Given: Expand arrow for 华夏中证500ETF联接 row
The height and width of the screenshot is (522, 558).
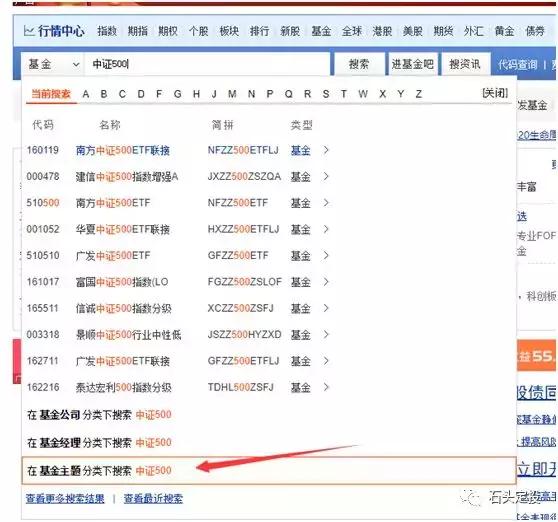Looking at the screenshot, I should coord(326,229).
